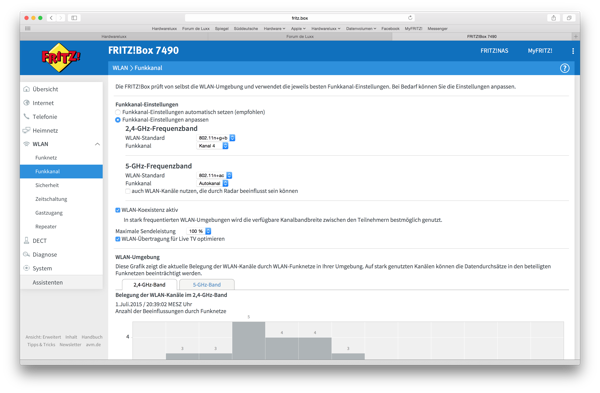Click Ansicht: Erweitert footer link
The height and width of the screenshot is (393, 600).
[x=43, y=337]
